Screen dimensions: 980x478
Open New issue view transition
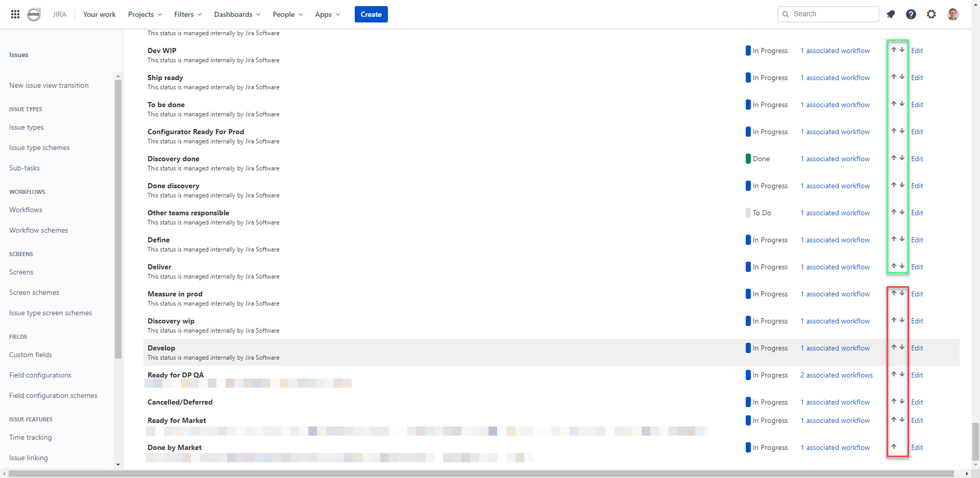click(x=49, y=85)
